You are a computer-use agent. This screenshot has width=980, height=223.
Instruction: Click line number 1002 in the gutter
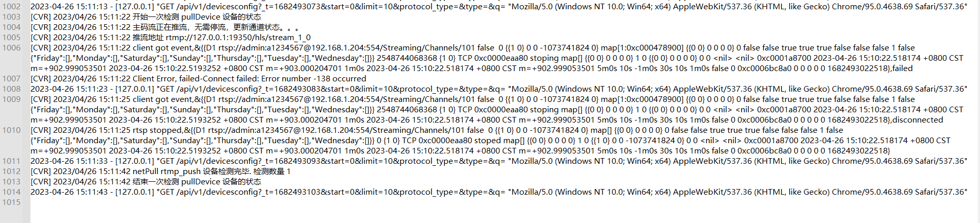pos(11,7)
